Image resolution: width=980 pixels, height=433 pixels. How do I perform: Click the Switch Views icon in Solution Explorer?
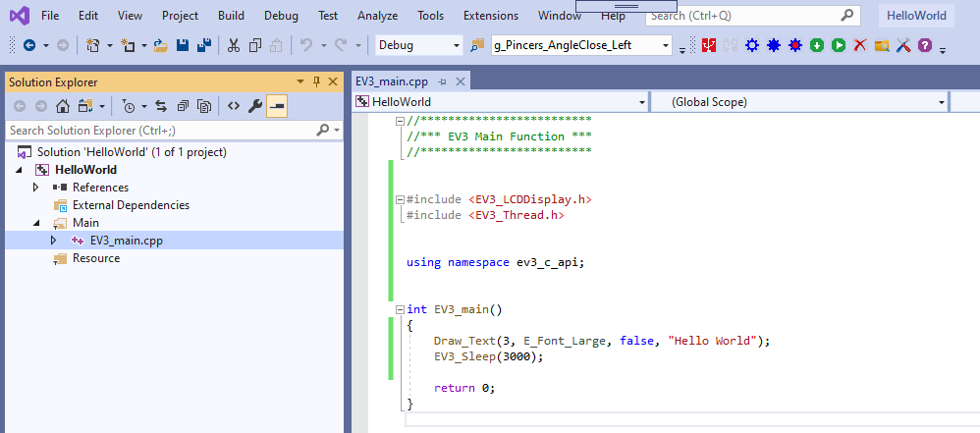[85, 106]
